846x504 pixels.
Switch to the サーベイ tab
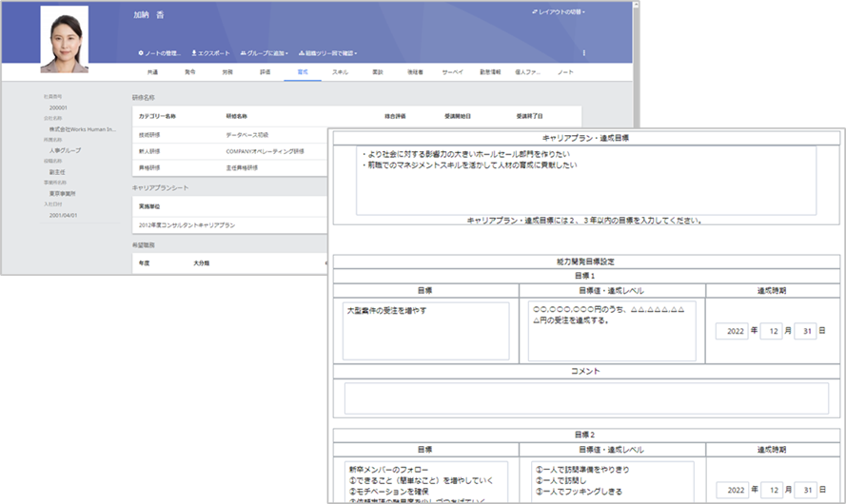click(x=453, y=72)
